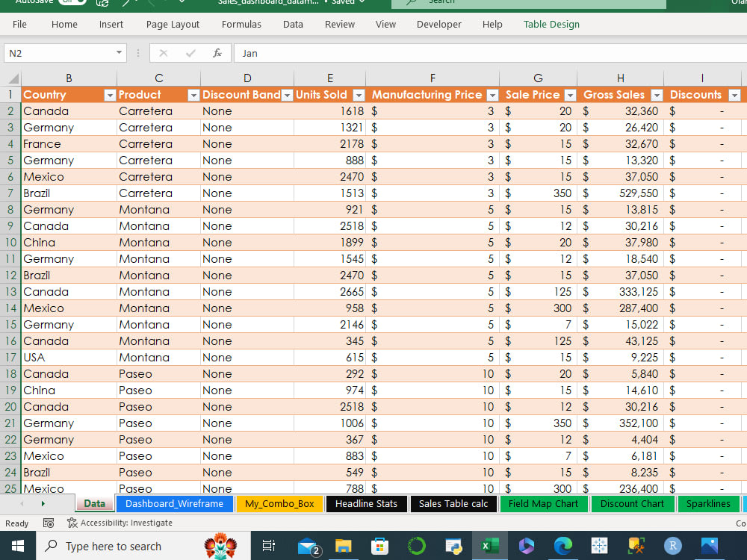The width and height of the screenshot is (747, 560).
Task: Switch to the Insert ribbon tab
Action: click(x=111, y=25)
